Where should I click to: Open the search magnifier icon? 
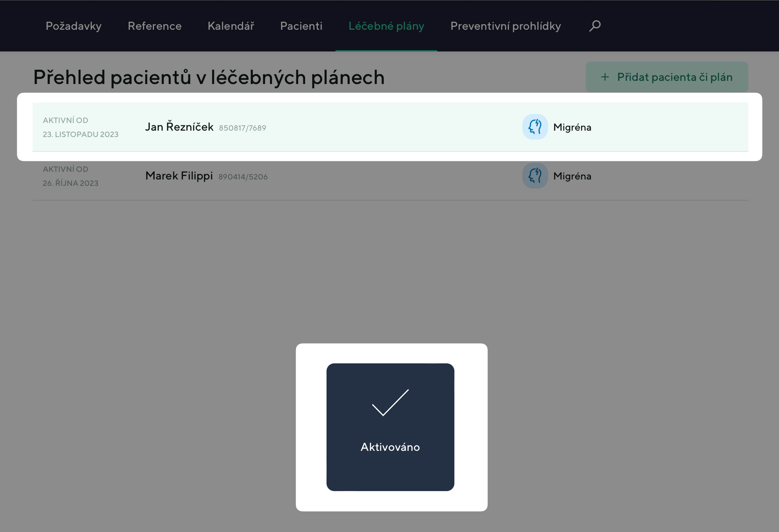[x=595, y=26]
